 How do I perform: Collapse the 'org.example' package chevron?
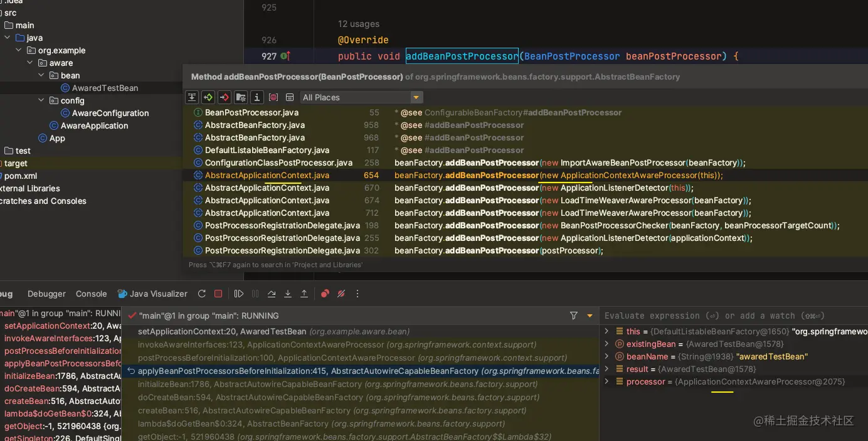[19, 50]
